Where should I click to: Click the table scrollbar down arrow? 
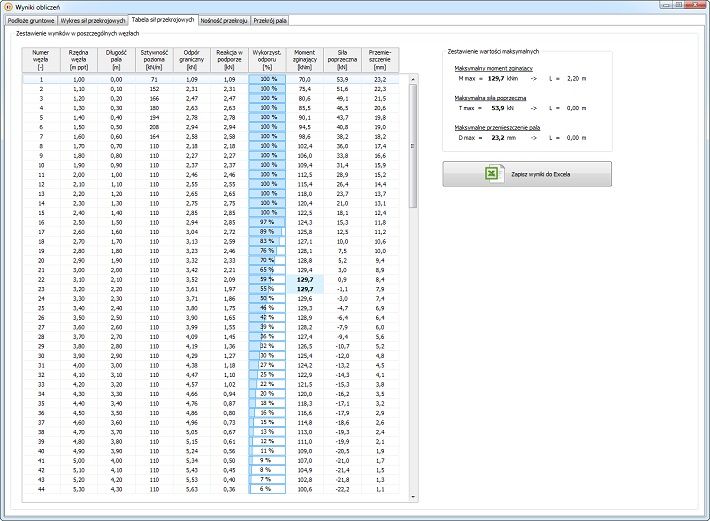pyautogui.click(x=413, y=497)
